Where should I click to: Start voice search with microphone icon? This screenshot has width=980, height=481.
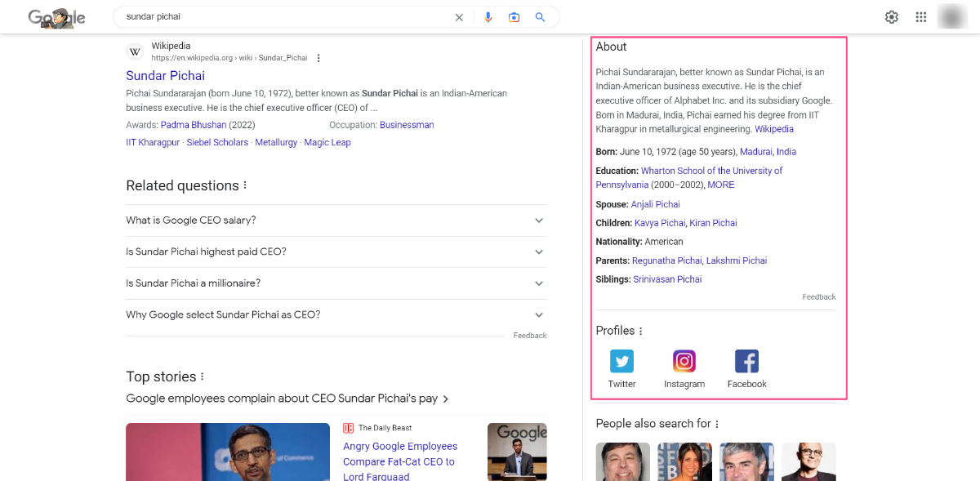point(488,17)
